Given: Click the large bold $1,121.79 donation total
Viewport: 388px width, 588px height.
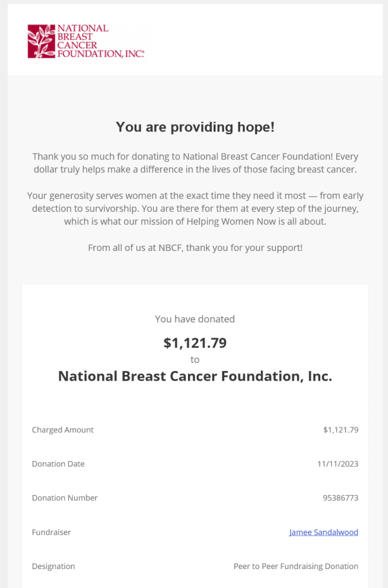Looking at the screenshot, I should [195, 343].
